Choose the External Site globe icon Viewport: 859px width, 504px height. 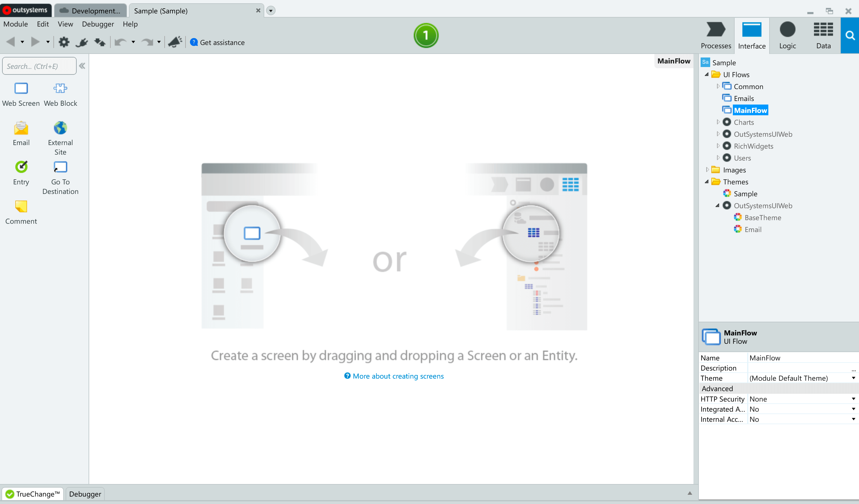tap(60, 128)
